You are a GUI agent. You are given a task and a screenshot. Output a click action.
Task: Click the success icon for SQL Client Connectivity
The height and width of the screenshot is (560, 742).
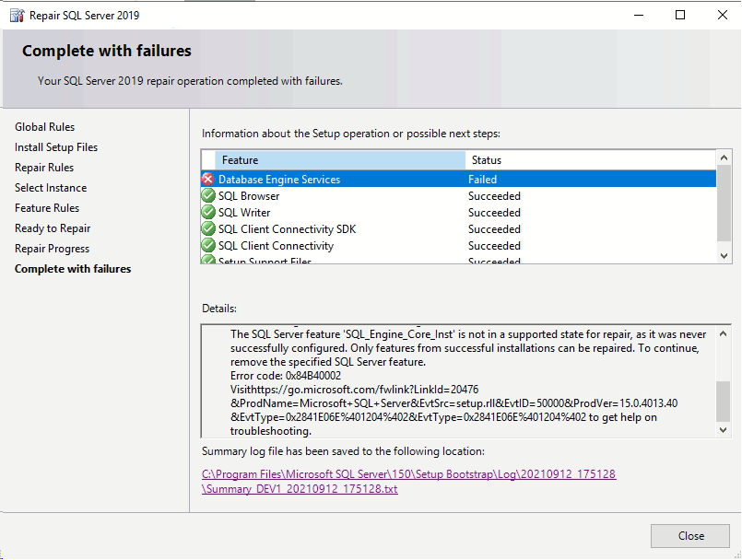tap(208, 245)
